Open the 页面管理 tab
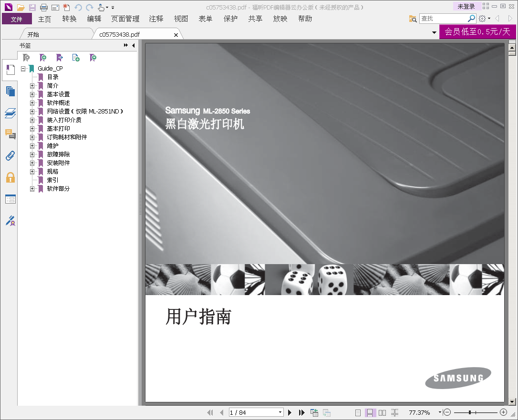This screenshot has height=420, width=518. (125, 19)
